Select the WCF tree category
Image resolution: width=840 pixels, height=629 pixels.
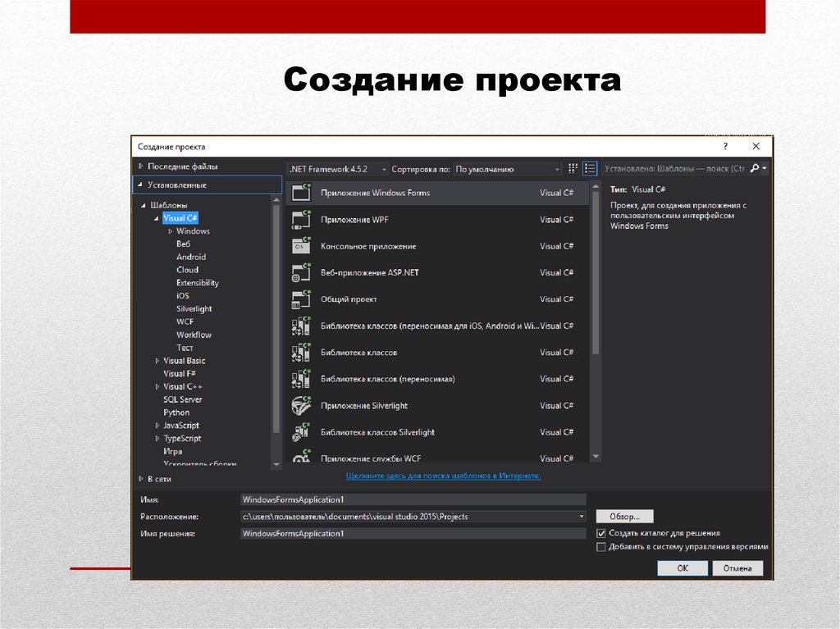185,321
